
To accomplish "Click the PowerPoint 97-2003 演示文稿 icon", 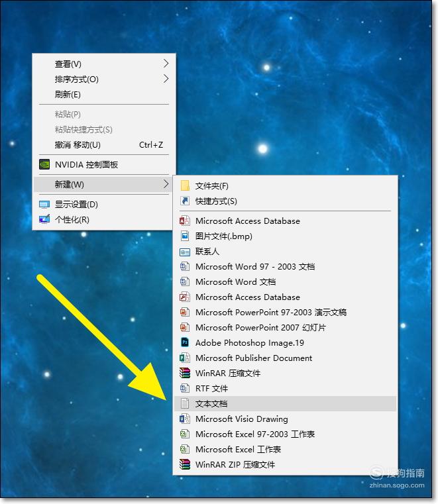I will [x=185, y=312].
